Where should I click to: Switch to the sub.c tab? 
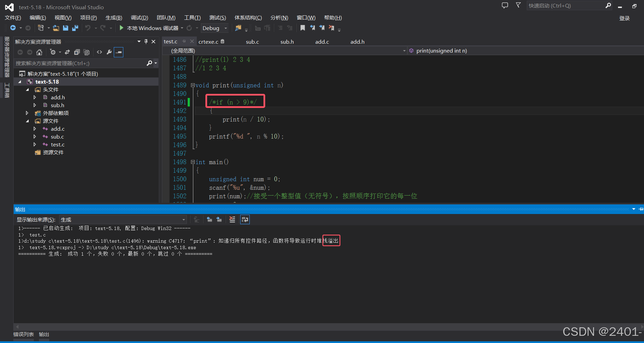(252, 42)
